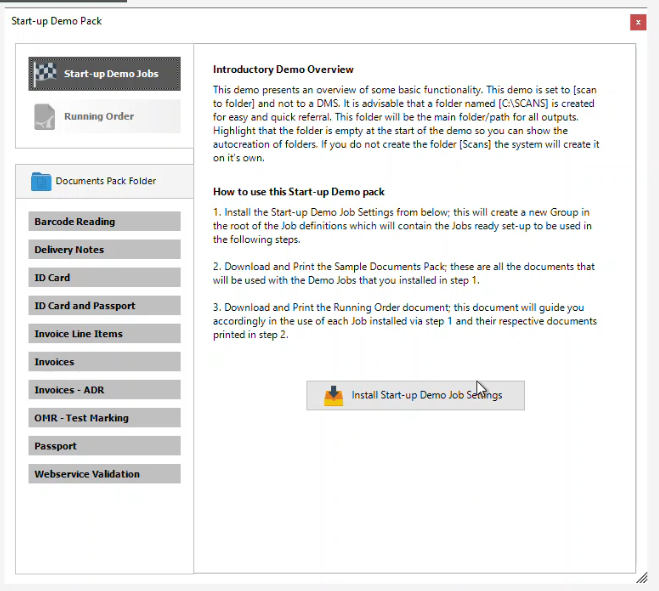Choose the ID Card demo job
The image size is (659, 591).
(x=104, y=277)
